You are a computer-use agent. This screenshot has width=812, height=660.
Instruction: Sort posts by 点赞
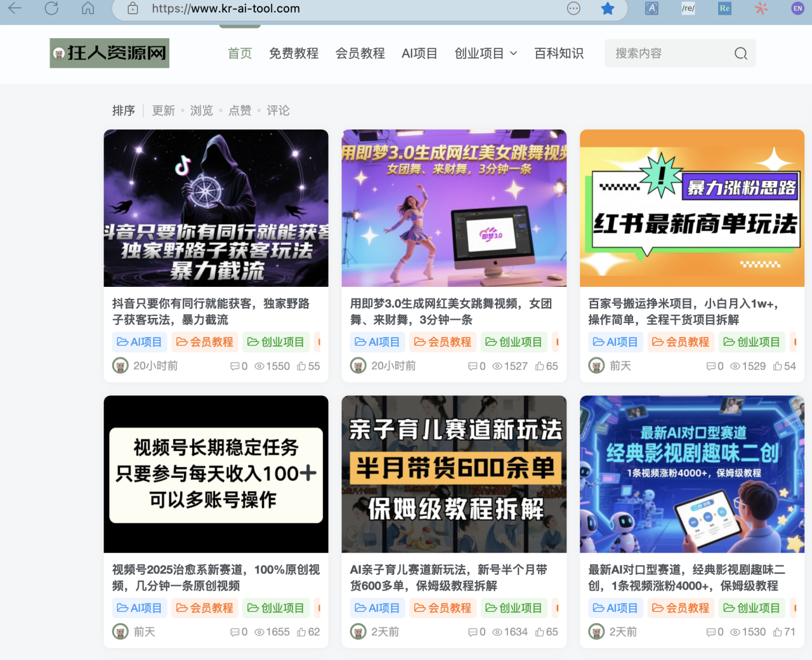coord(240,110)
